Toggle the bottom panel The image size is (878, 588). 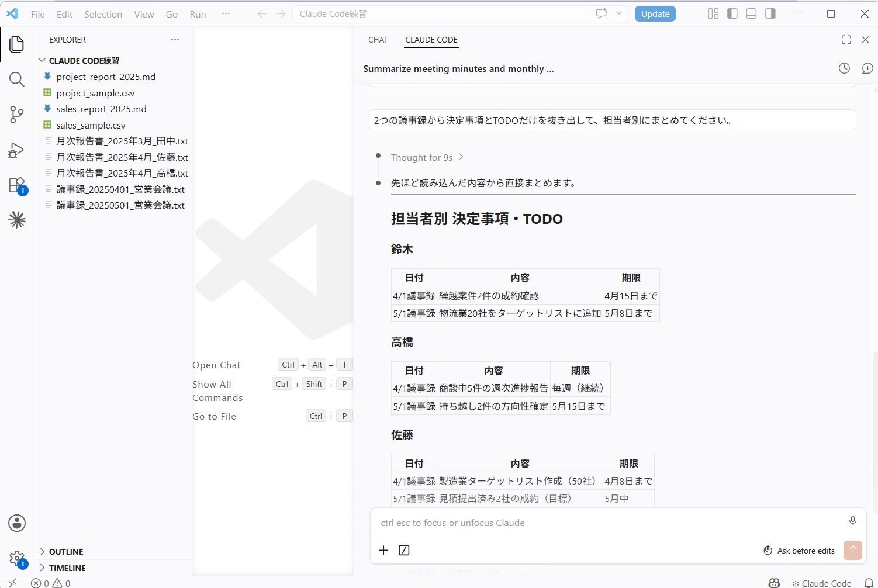[752, 13]
